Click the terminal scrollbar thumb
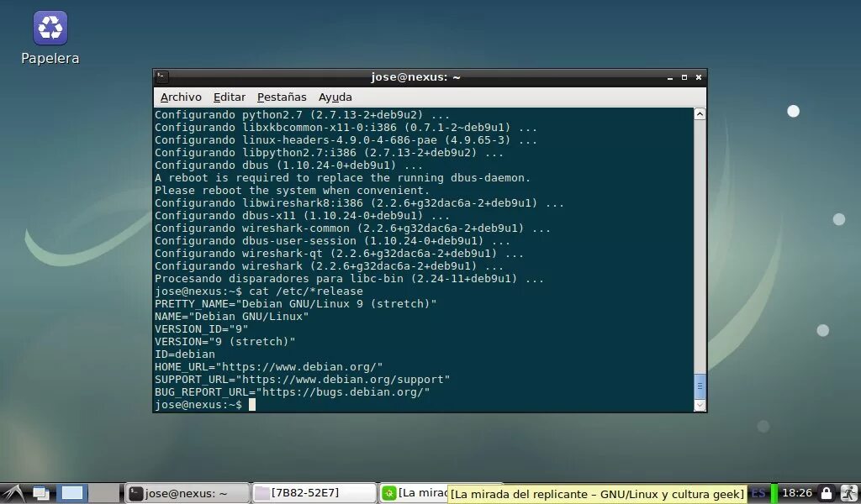 700,386
